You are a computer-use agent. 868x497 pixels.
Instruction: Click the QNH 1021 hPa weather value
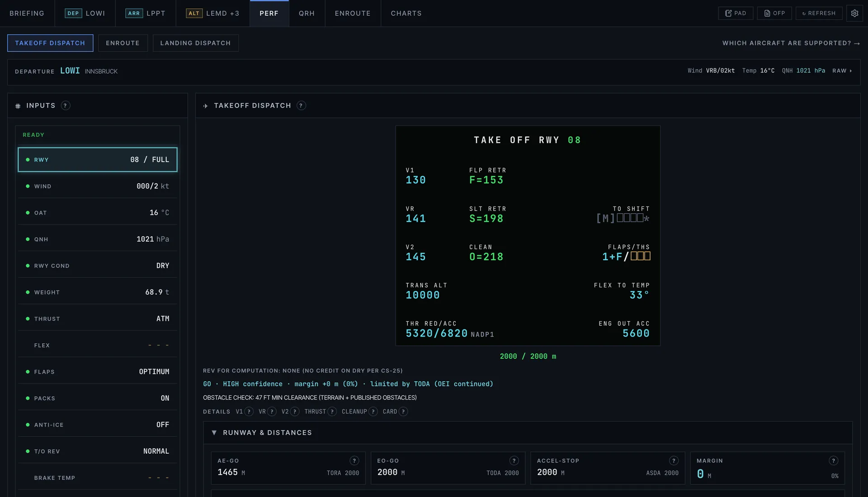[x=811, y=71]
